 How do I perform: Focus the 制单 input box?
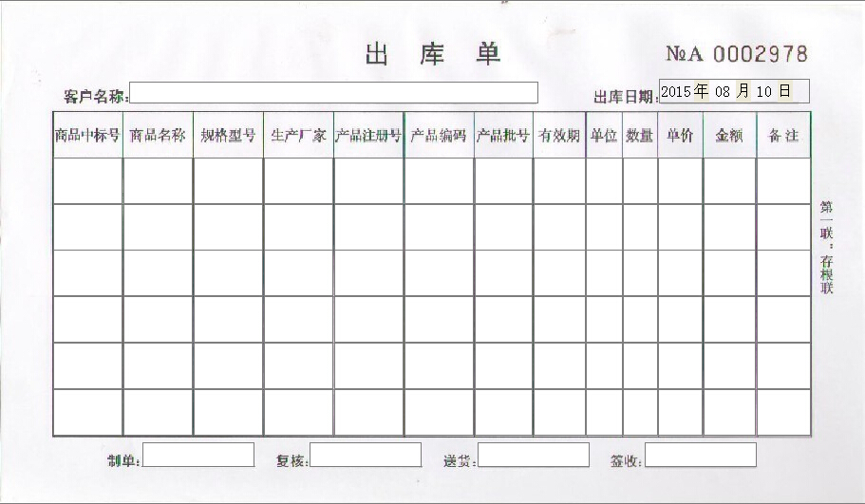point(198,455)
